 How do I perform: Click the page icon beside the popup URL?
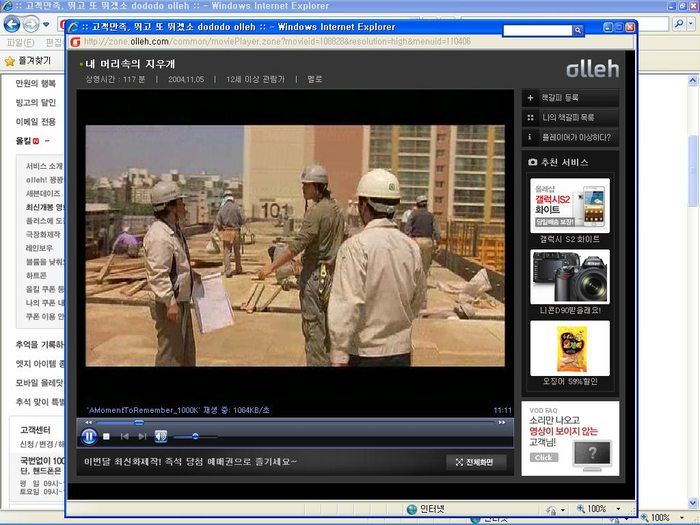pos(75,42)
